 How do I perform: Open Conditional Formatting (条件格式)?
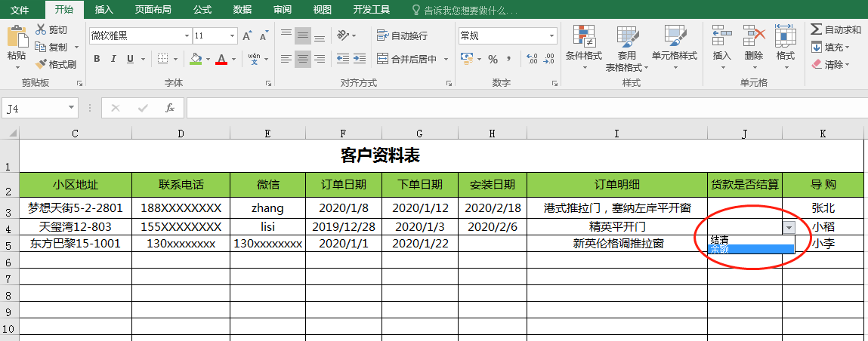[x=584, y=48]
